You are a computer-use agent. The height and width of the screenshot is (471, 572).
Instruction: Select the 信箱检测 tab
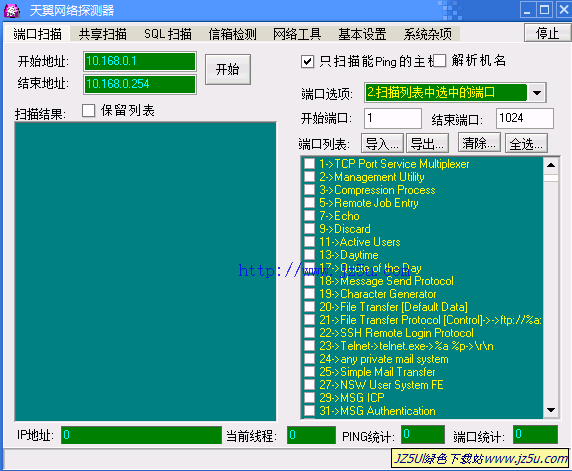(232, 34)
